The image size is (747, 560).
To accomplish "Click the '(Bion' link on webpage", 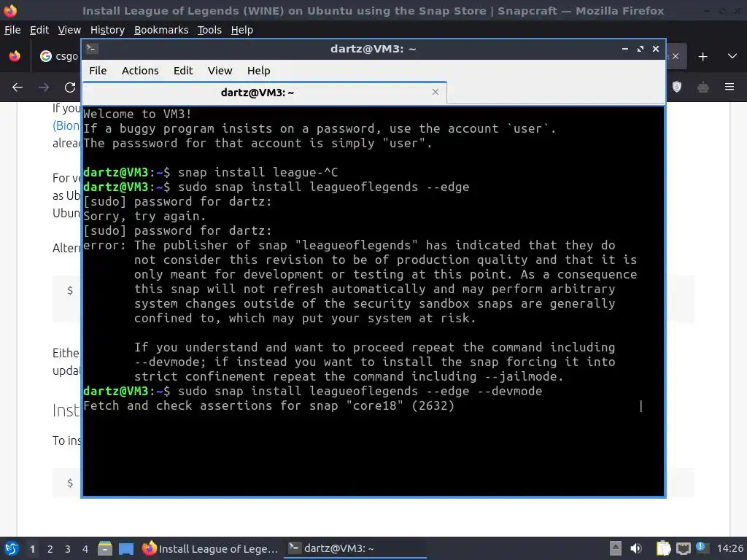I will click(66, 125).
